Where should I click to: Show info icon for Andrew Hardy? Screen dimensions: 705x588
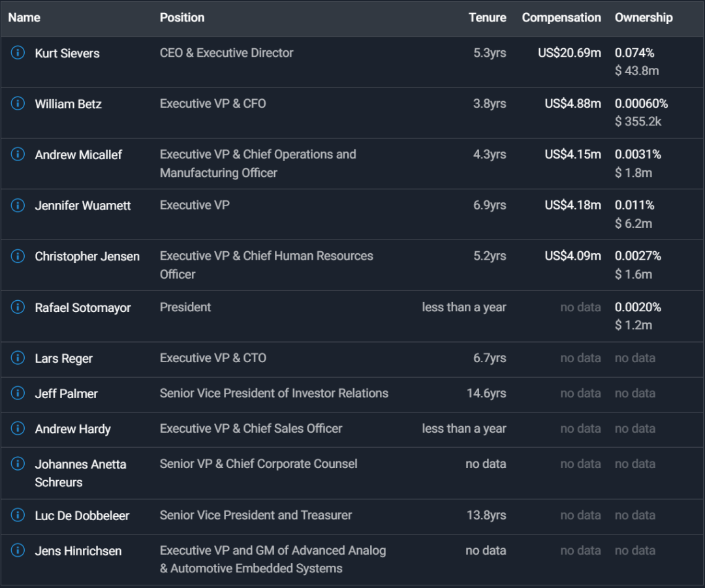18,428
